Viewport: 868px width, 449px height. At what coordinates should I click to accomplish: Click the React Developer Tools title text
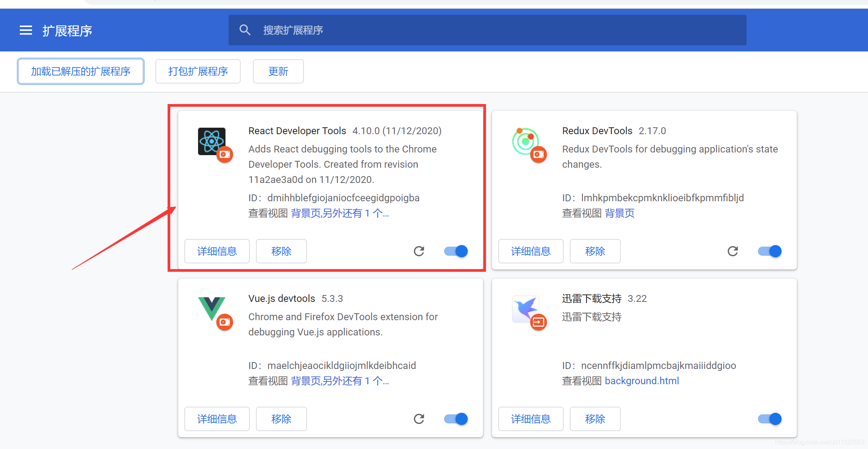(297, 131)
